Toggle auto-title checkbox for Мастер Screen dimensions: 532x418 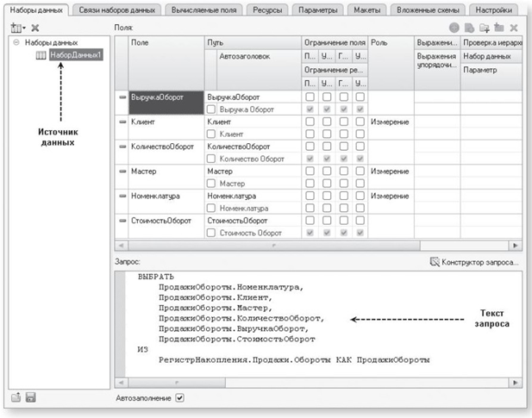(211, 184)
